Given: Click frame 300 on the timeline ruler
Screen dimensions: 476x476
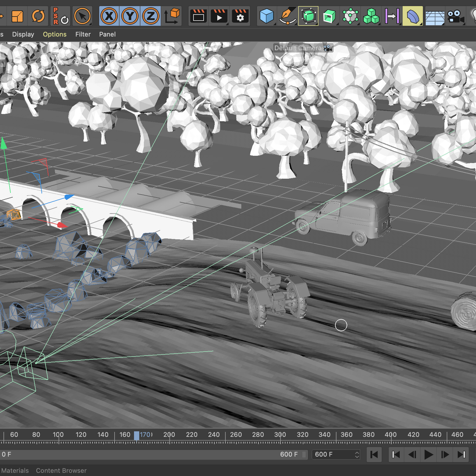Looking at the screenshot, I should (x=280, y=435).
